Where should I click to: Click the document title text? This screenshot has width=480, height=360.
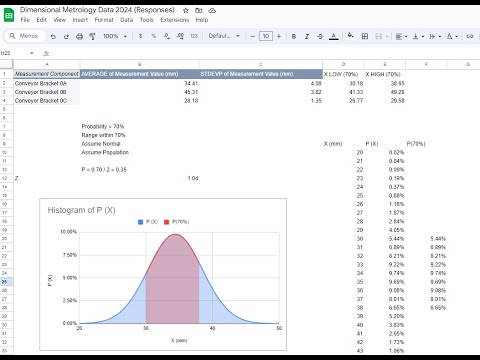(x=97, y=10)
